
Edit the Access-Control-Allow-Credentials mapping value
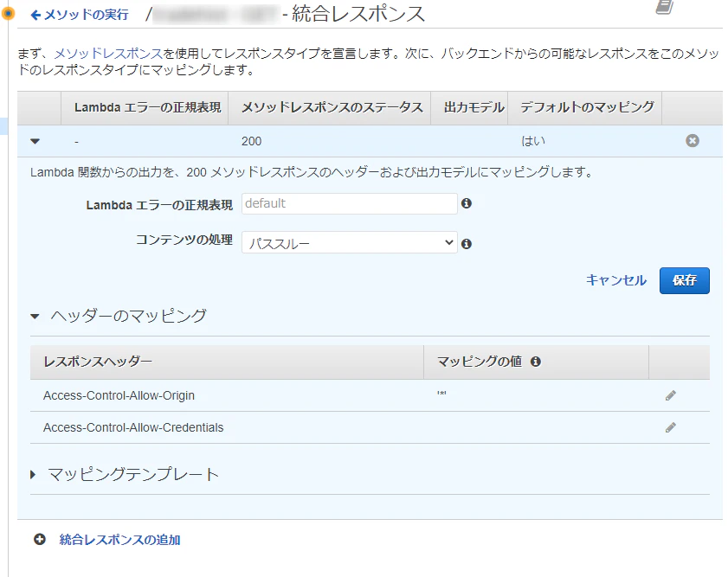point(670,427)
